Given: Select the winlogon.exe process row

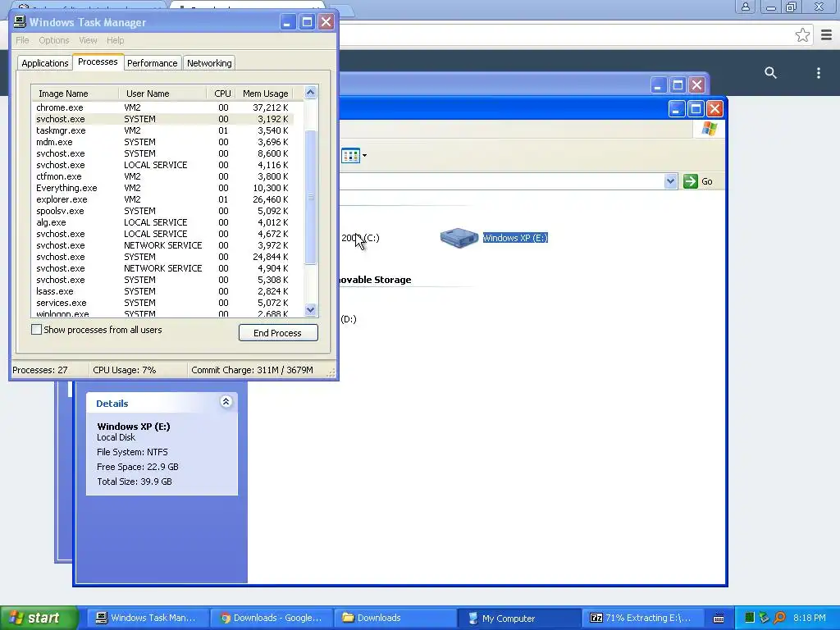Looking at the screenshot, I should [x=163, y=314].
